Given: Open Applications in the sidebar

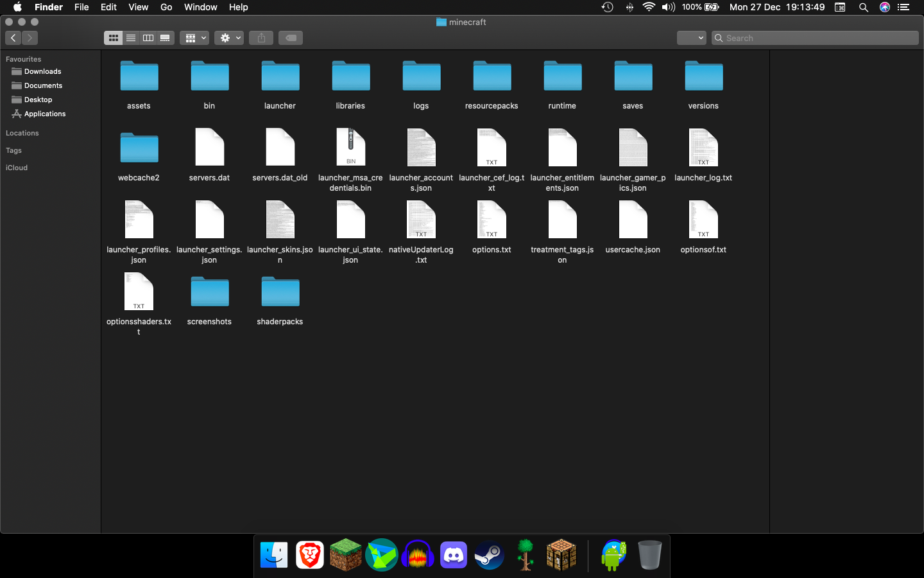Looking at the screenshot, I should [x=44, y=114].
